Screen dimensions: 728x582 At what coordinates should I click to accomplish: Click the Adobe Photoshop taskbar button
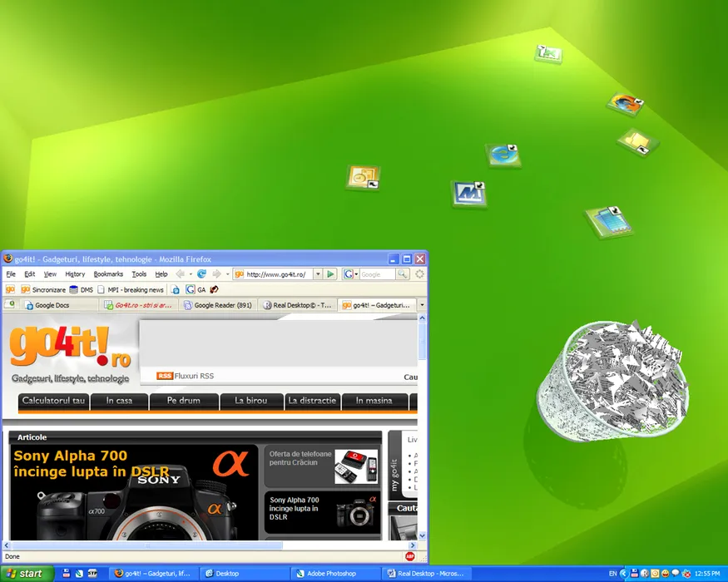pyautogui.click(x=331, y=573)
